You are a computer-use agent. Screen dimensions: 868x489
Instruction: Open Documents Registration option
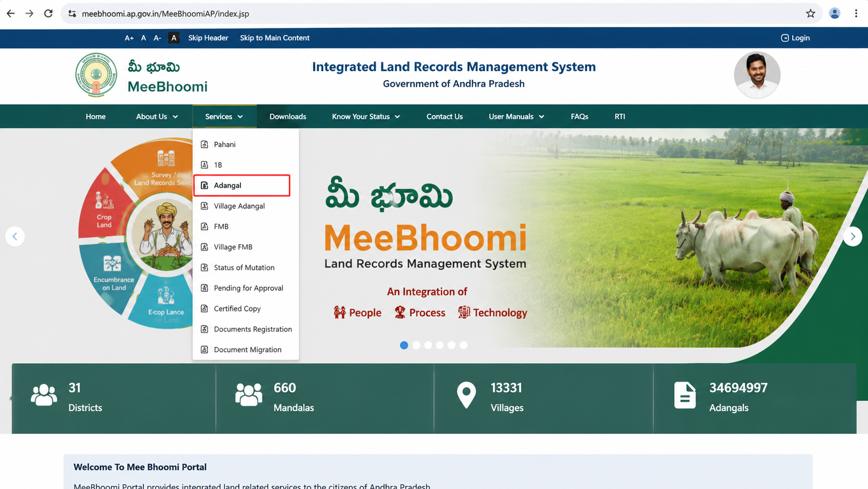[x=246, y=329]
